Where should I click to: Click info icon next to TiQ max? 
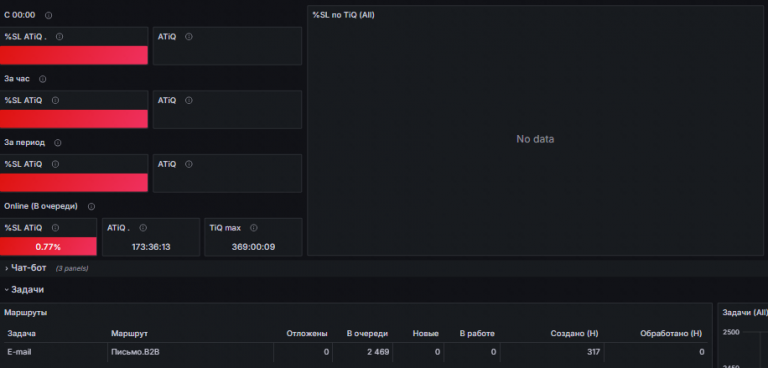(254, 228)
